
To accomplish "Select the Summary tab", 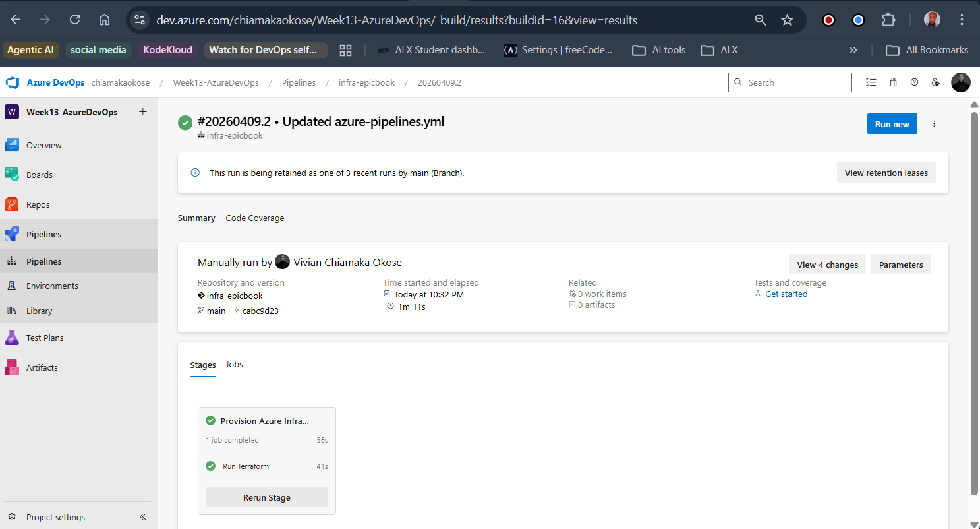I will click(x=196, y=218).
